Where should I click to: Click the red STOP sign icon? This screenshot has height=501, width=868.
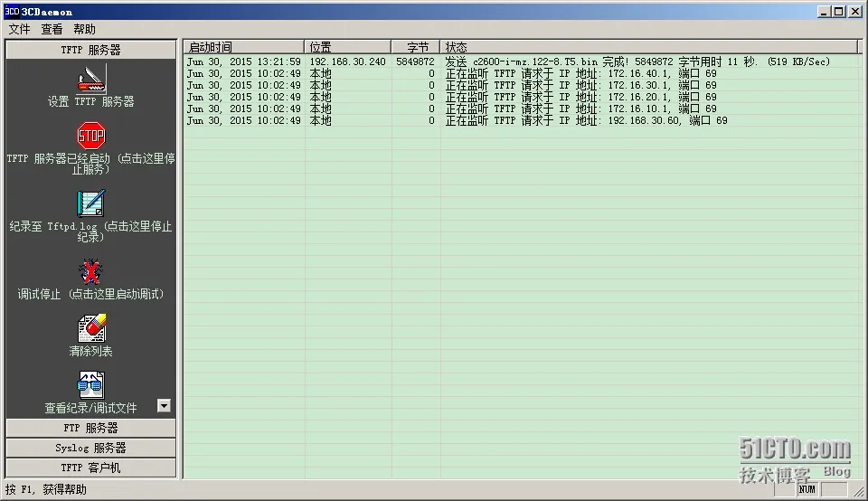click(x=90, y=136)
